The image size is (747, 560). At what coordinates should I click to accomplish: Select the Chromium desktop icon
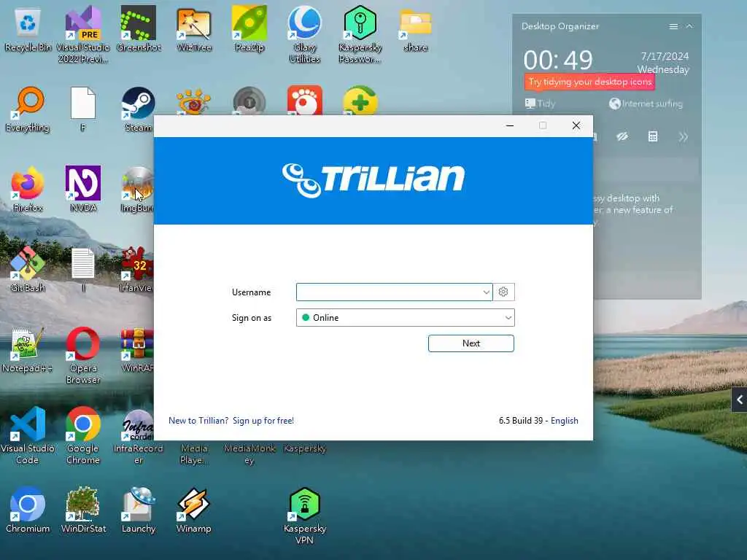28,510
